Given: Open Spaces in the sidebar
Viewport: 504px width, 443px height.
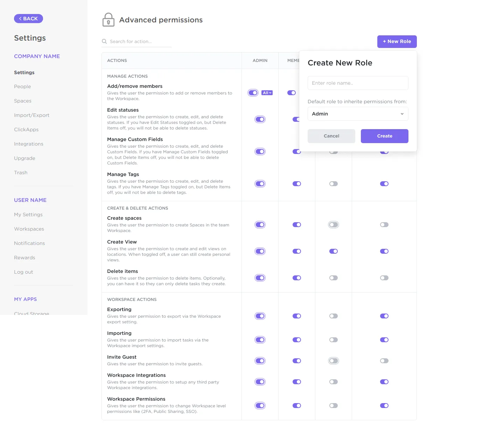Looking at the screenshot, I should [23, 101].
